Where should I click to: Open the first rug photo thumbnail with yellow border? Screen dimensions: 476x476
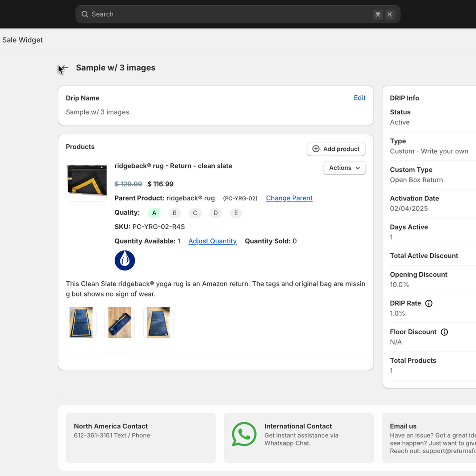(x=81, y=322)
